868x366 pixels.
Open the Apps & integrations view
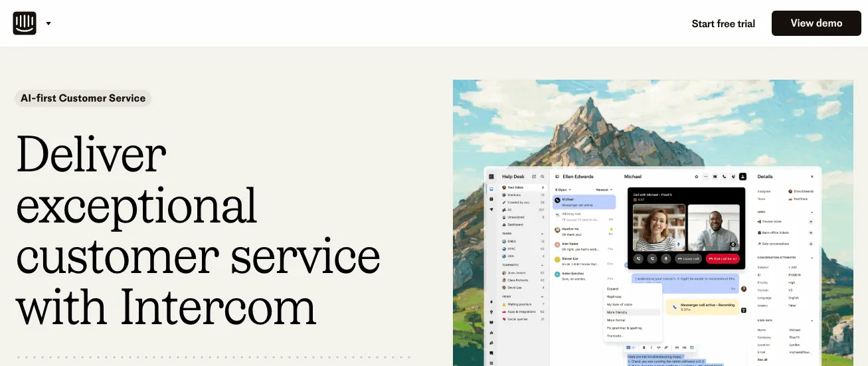[523, 311]
